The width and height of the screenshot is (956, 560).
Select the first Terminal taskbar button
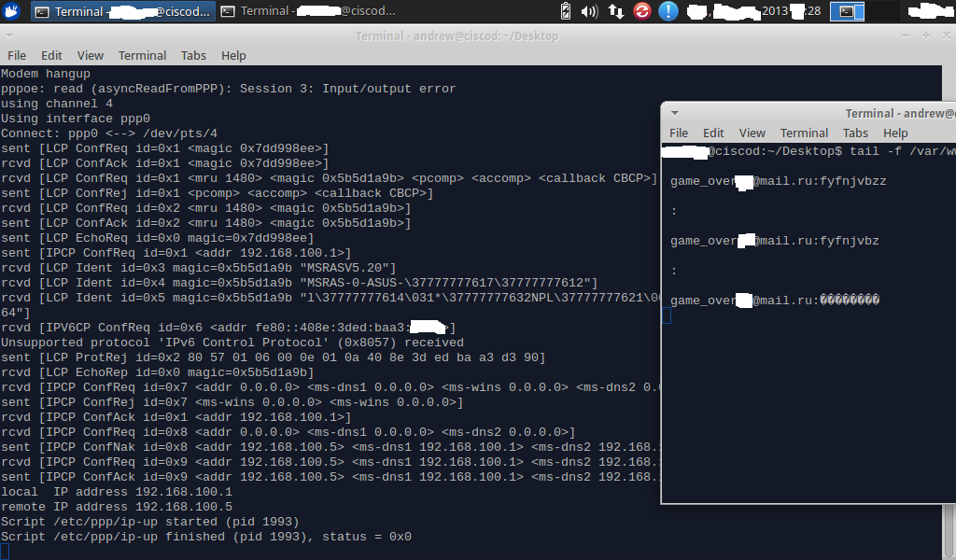click(x=122, y=11)
